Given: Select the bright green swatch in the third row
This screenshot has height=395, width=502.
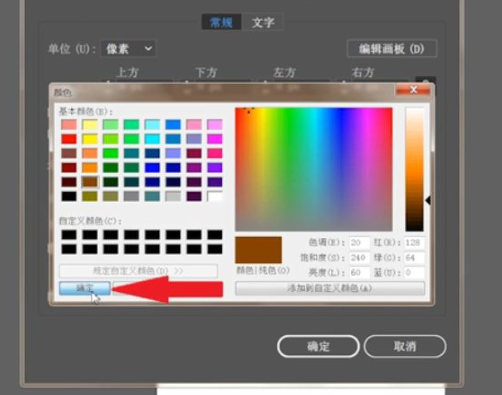Looking at the screenshot, I should (x=111, y=153).
